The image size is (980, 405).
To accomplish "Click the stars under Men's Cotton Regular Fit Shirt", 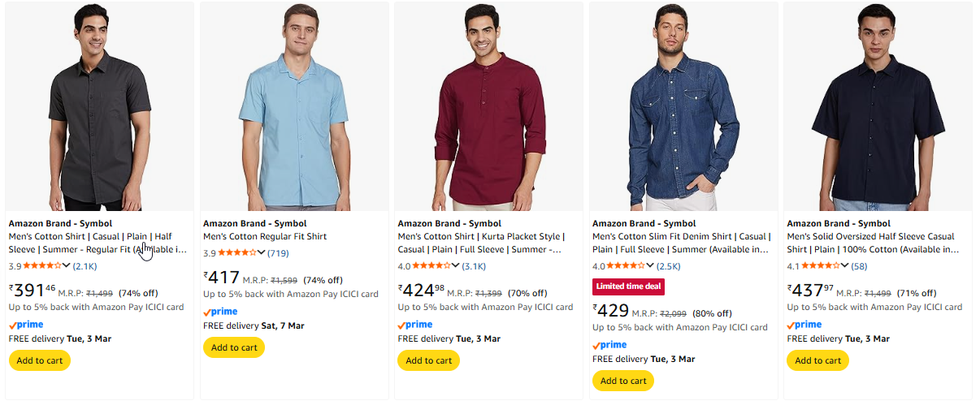I will (x=236, y=252).
